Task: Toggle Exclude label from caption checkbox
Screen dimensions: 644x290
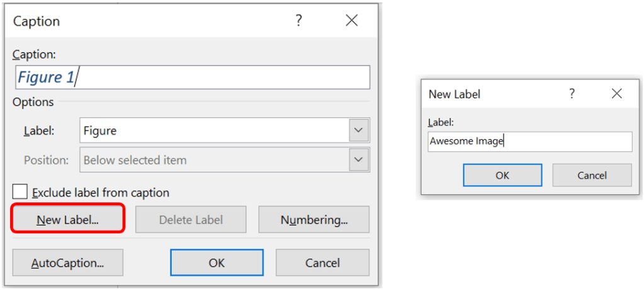Action: 21,192
